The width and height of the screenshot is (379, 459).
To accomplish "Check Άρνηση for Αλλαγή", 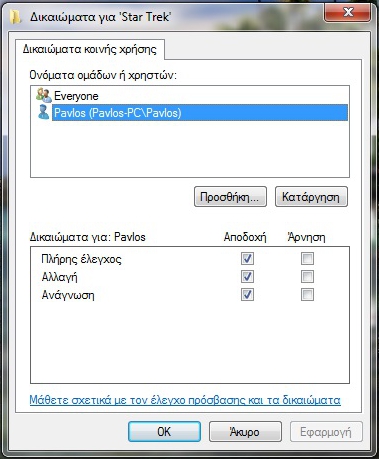I will 307,277.
